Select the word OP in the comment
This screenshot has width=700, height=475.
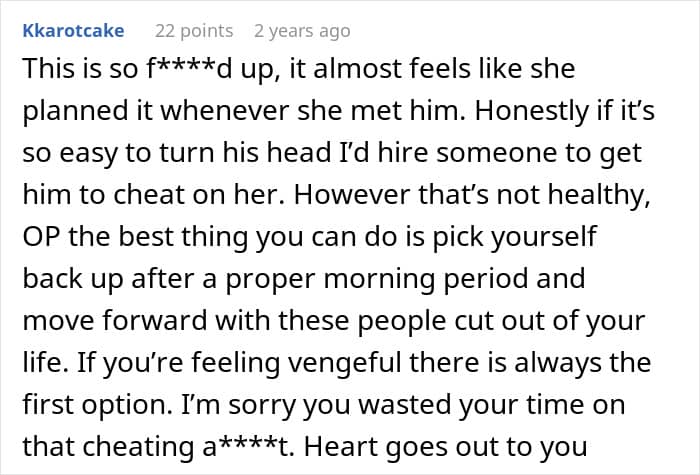[41, 236]
